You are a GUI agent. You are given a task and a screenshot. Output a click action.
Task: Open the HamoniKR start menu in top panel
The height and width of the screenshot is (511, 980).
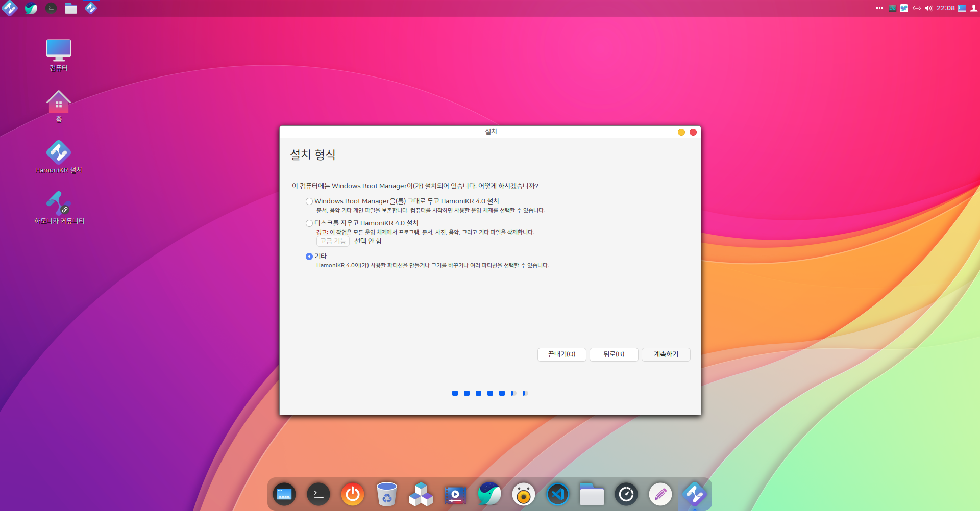10,8
